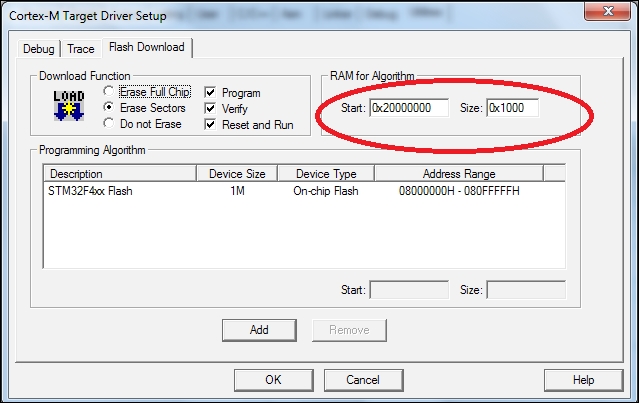Select the Flash Download tab
The width and height of the screenshot is (639, 403).
click(x=147, y=48)
